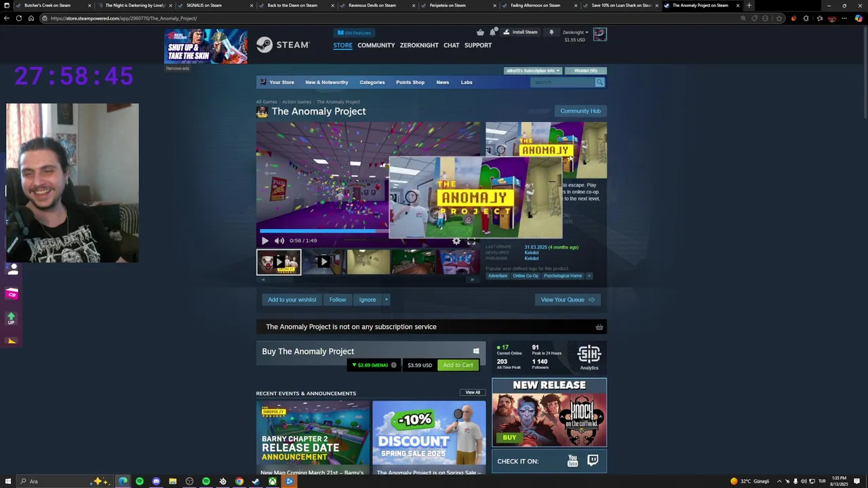Click the UP arrow icon in left overlay
The width and height of the screenshot is (868, 488).
12,317
